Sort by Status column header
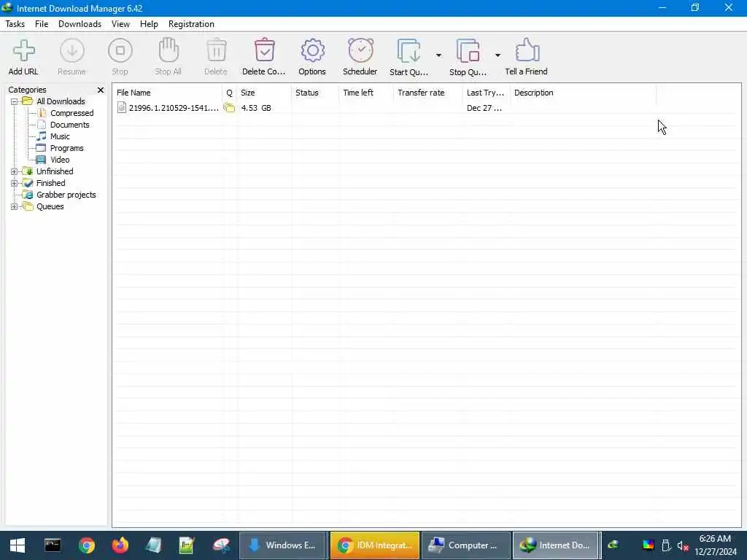Screen dimensions: 747x560 point(315,93)
